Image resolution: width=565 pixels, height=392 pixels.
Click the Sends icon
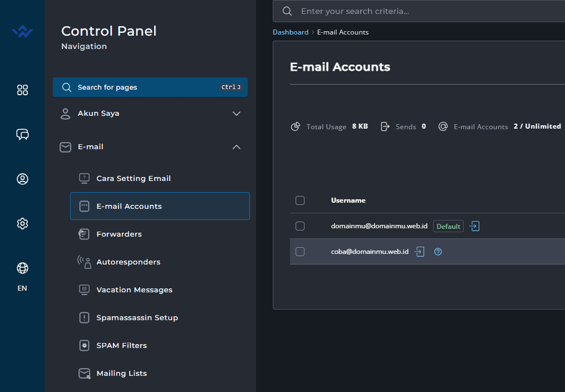pos(385,126)
